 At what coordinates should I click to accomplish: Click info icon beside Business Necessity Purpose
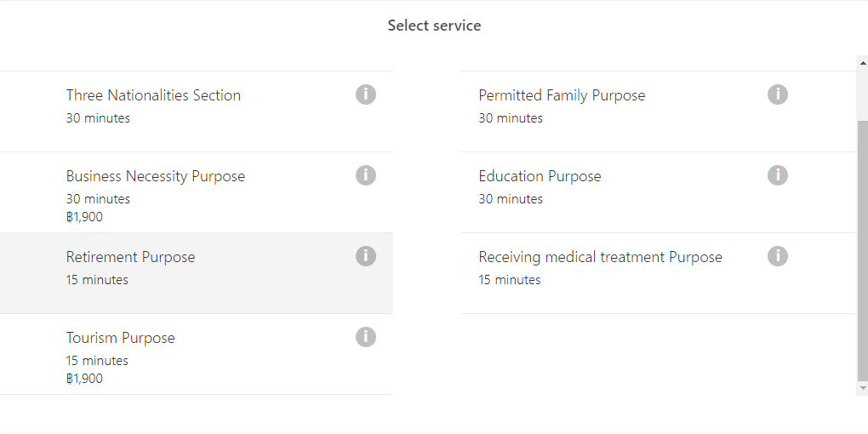point(365,175)
